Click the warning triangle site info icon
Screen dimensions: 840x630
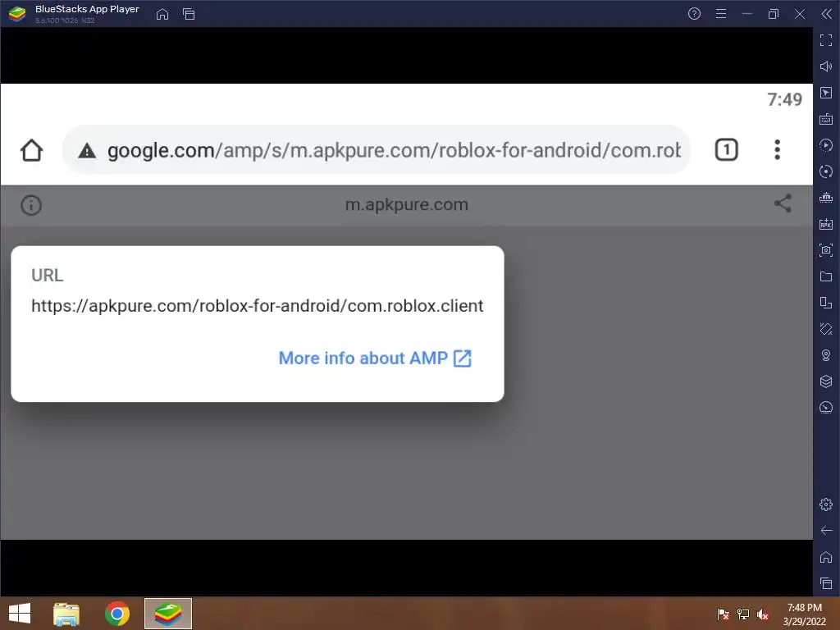click(87, 151)
